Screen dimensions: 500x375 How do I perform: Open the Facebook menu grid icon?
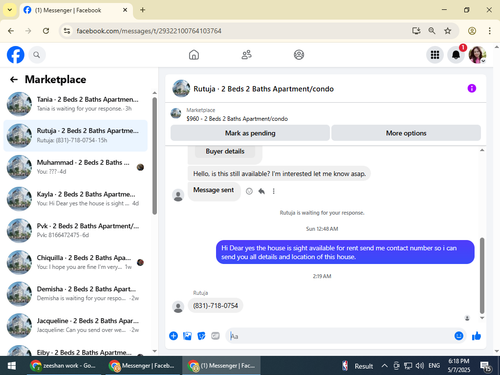(x=435, y=55)
